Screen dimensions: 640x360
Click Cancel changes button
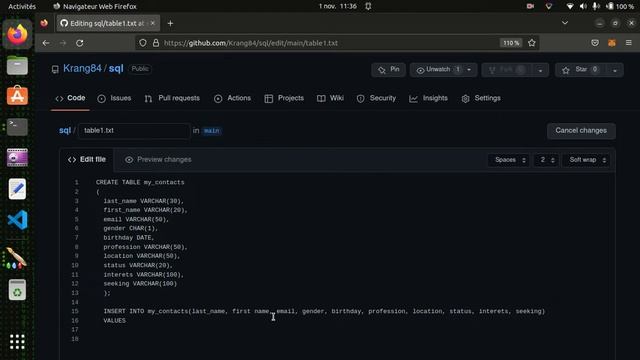point(581,131)
